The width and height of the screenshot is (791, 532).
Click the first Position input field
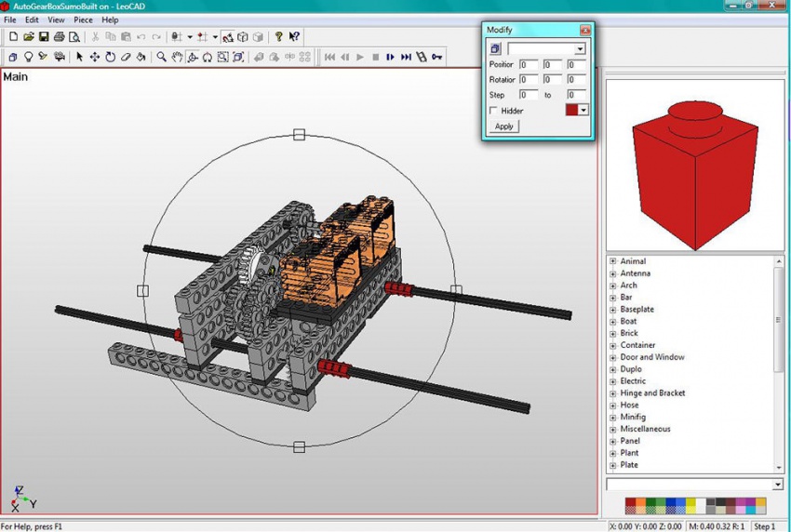tap(528, 65)
